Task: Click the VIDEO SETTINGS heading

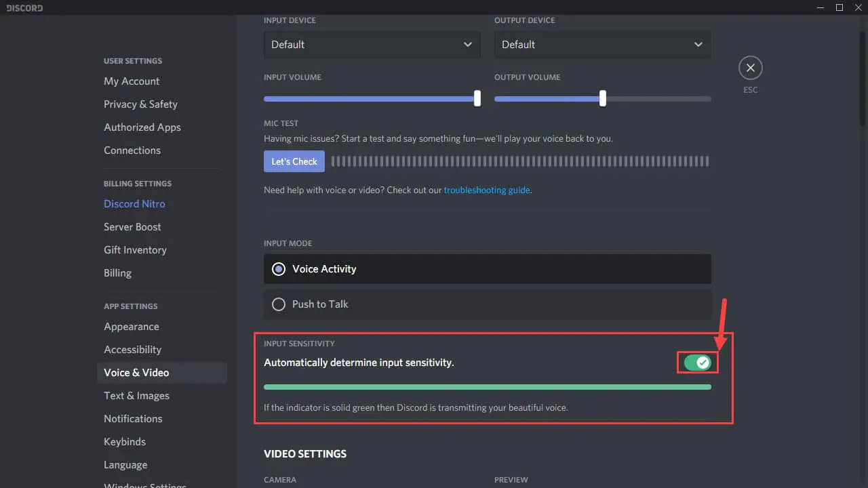Action: click(305, 454)
